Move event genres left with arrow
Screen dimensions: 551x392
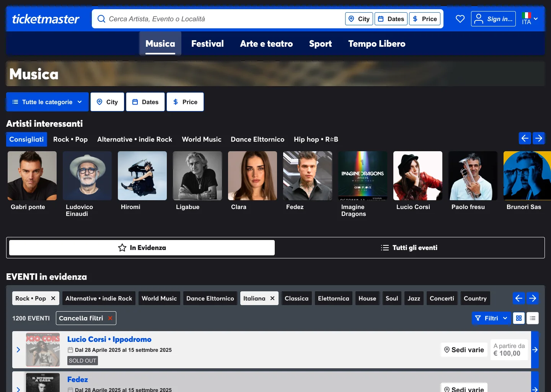pyautogui.click(x=519, y=298)
